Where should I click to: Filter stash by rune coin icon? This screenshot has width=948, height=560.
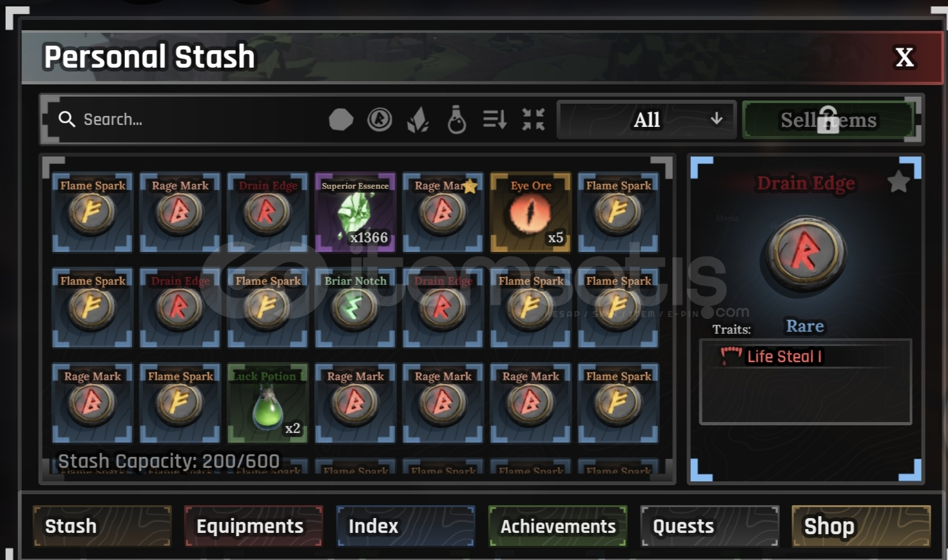(380, 119)
